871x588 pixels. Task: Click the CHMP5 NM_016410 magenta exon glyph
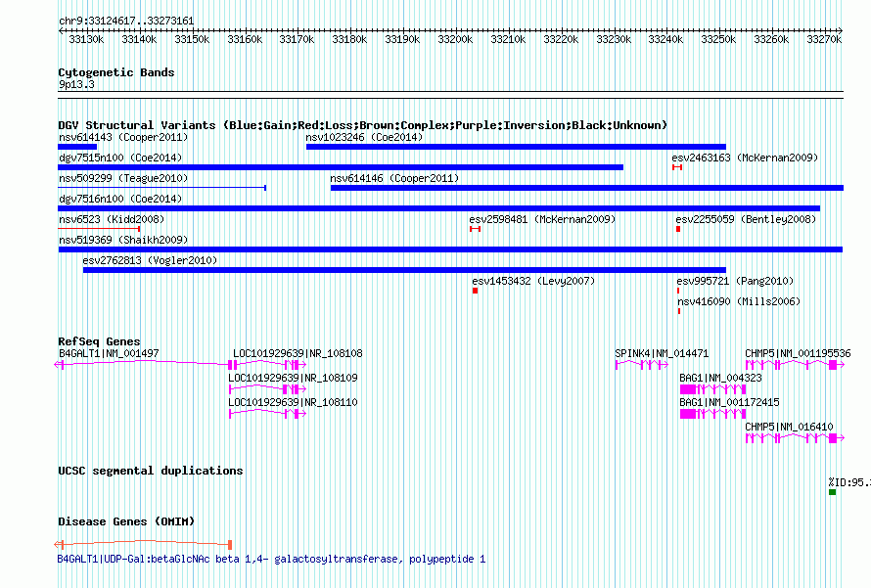(x=795, y=438)
